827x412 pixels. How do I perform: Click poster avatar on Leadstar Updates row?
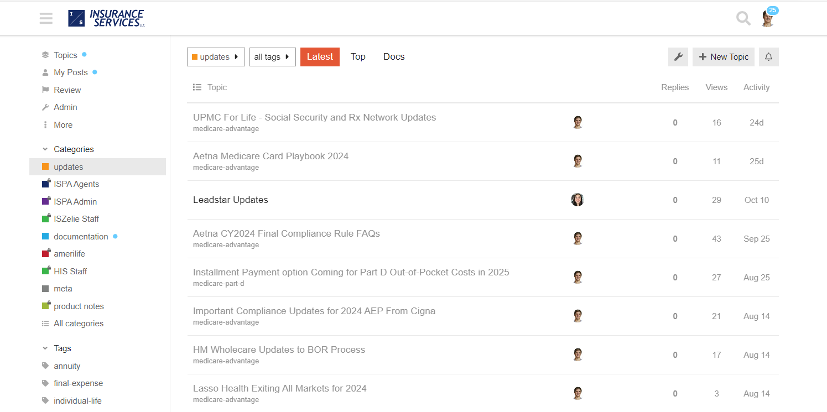[578, 200]
